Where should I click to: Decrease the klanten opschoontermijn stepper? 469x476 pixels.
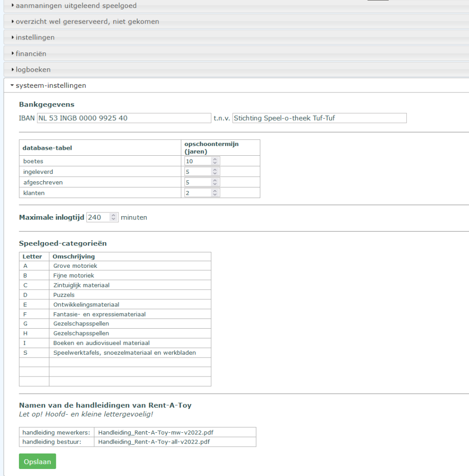pos(215,195)
